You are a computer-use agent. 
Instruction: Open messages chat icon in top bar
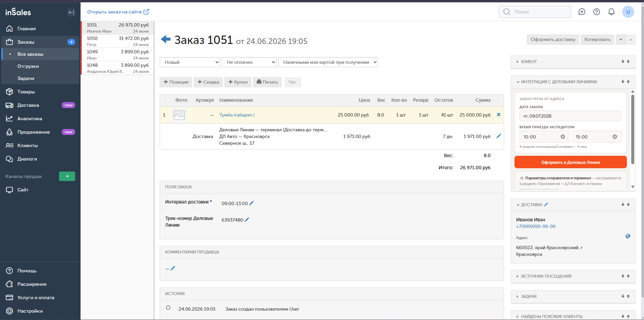coord(582,12)
